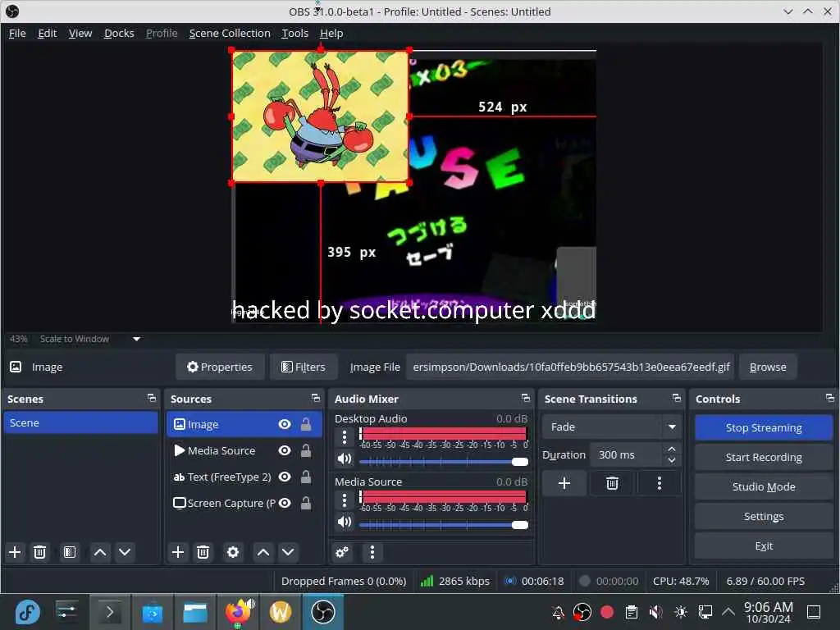Lock the Text (FreeType 2) source
The width and height of the screenshot is (840, 630).
(x=306, y=477)
